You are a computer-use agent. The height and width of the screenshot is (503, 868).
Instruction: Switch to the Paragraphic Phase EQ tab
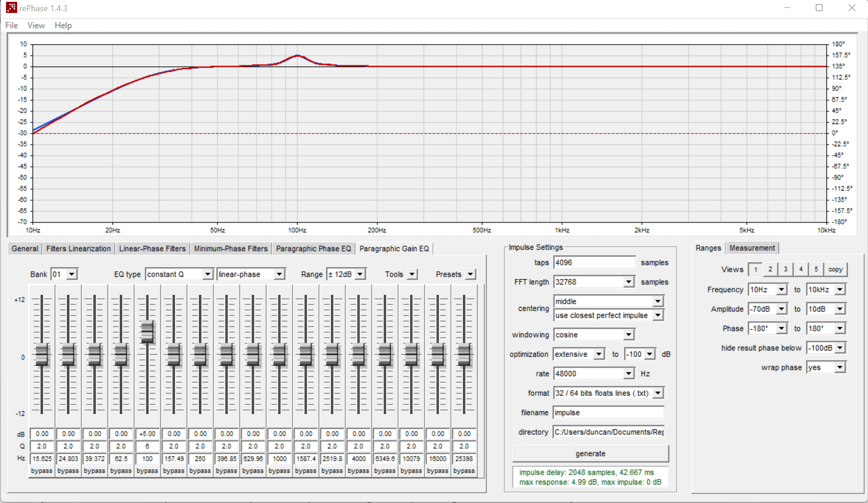tap(313, 249)
